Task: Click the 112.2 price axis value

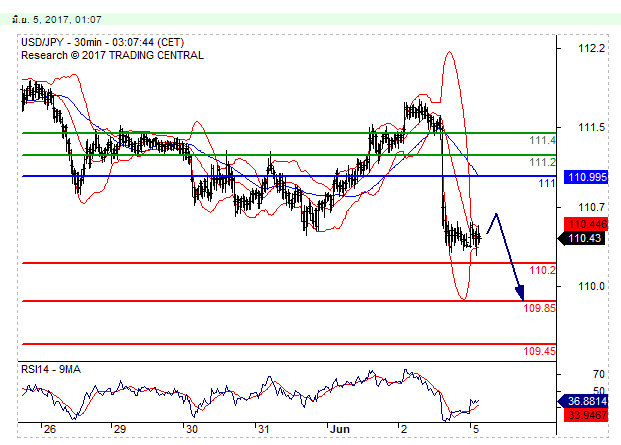Action: [x=591, y=48]
